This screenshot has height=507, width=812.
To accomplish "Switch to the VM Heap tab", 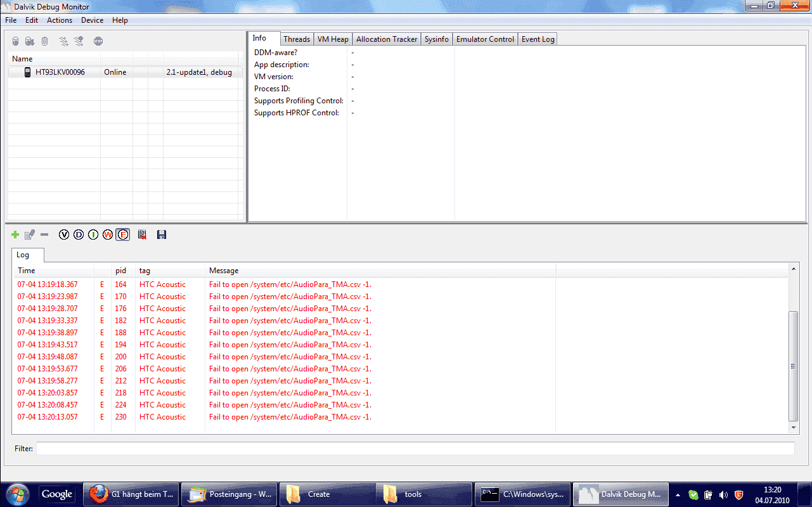I will click(x=333, y=39).
